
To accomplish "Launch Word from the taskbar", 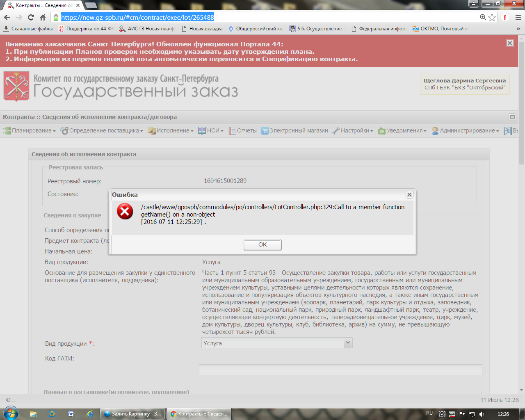I will pyautogui.click(x=71, y=414).
